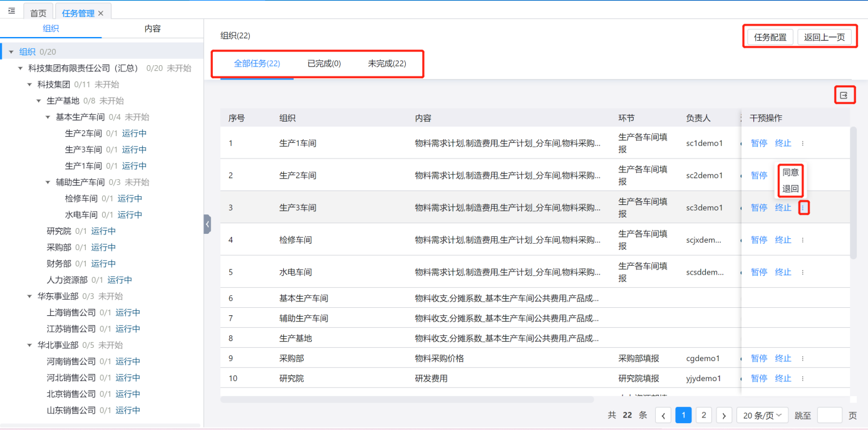Screen dimensions: 868x430
Task: Click the export icon above the table
Action: click(x=844, y=95)
